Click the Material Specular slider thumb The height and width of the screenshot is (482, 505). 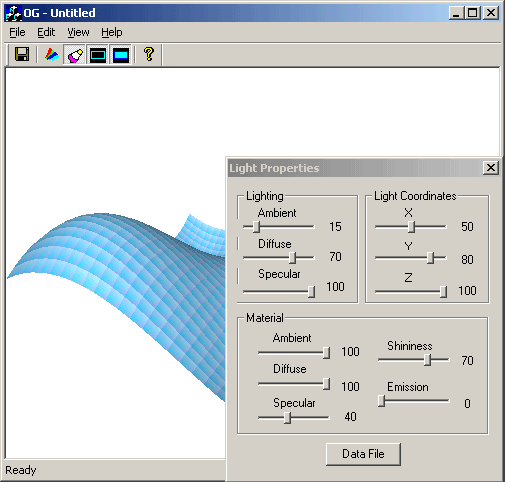pos(287,417)
